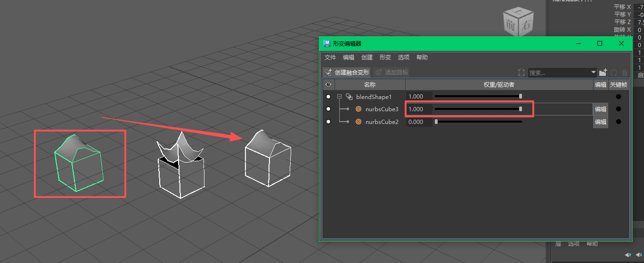Click the nurbsCube3 weight slider
The image size is (644, 263).
(x=478, y=109)
